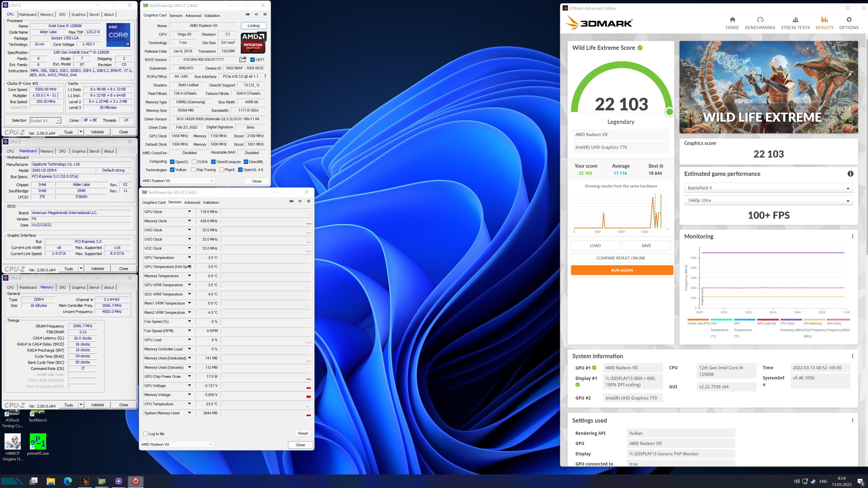The image size is (868, 488).
Task: Toggle DirectCompute checkbox in GPU-Z
Action: [213, 162]
